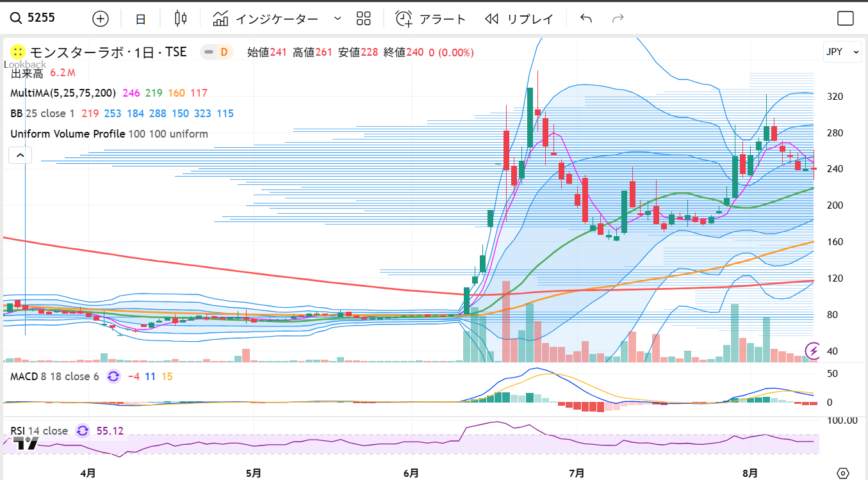Viewport: 868px width, 480px height.
Task: Click the 4月 date axis label
Action: tap(88, 473)
